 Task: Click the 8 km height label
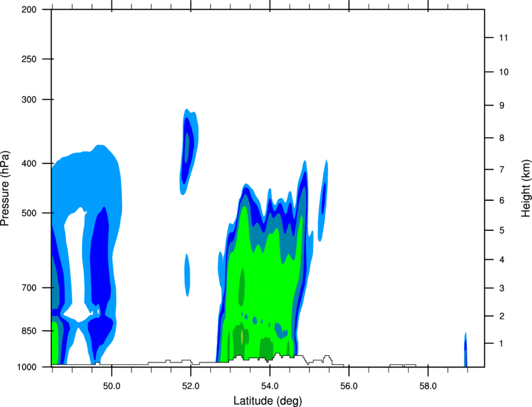[502, 138]
